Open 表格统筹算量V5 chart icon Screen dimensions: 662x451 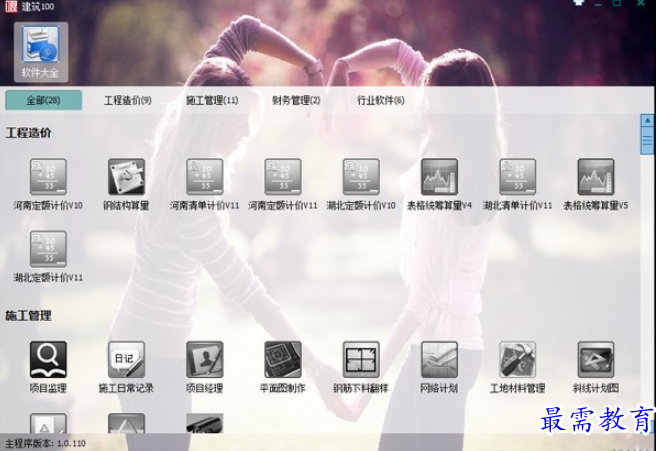(596, 177)
